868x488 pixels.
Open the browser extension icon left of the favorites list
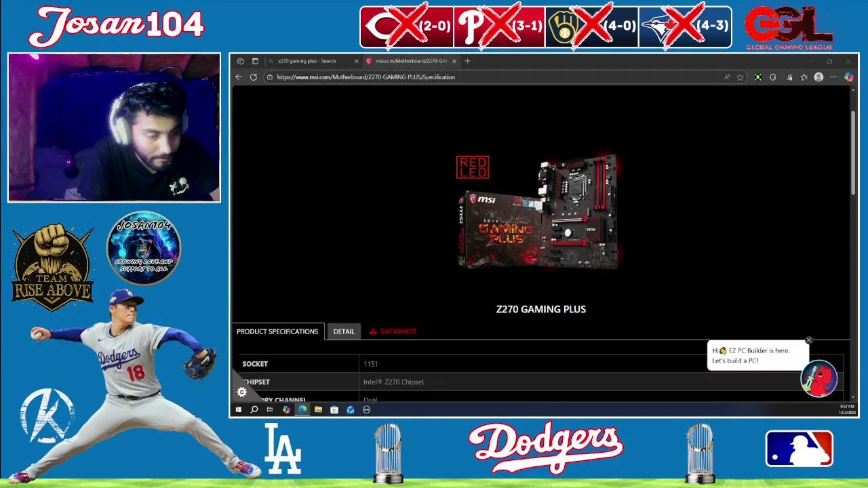[789, 77]
